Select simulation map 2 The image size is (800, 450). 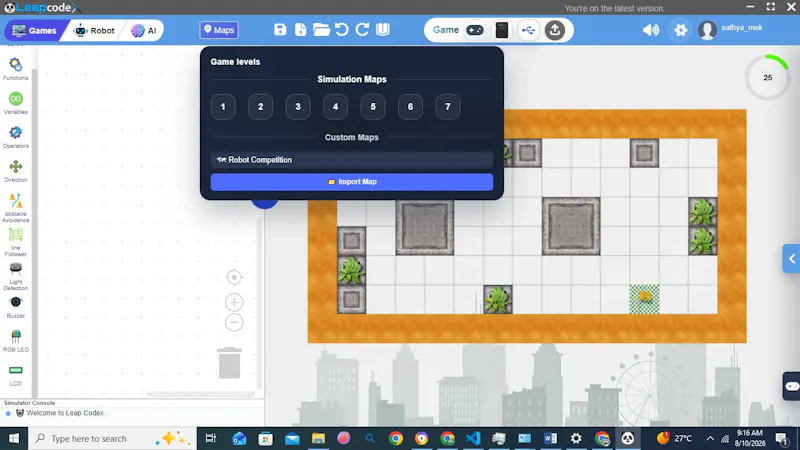click(x=260, y=107)
